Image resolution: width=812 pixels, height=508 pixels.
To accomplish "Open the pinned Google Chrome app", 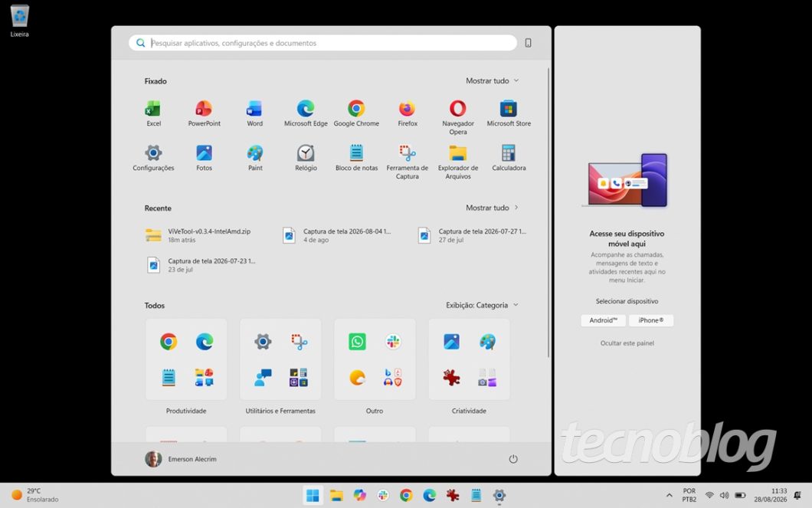I will pos(356,113).
